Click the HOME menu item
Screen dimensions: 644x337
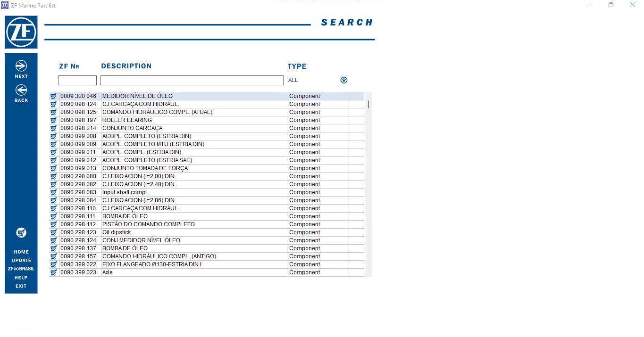click(21, 252)
